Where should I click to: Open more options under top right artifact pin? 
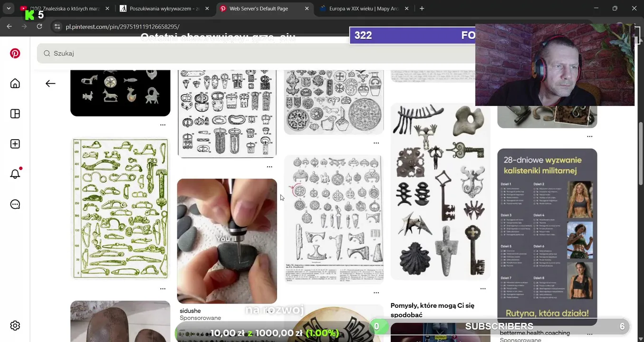590,136
